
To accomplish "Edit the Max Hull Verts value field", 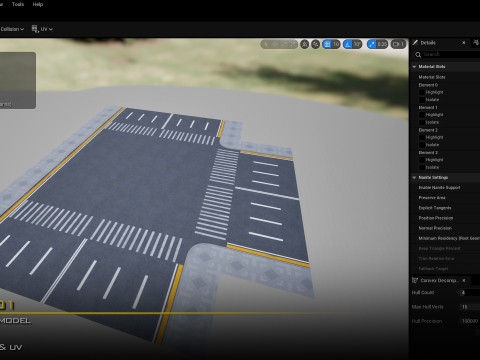I will pos(469,307).
